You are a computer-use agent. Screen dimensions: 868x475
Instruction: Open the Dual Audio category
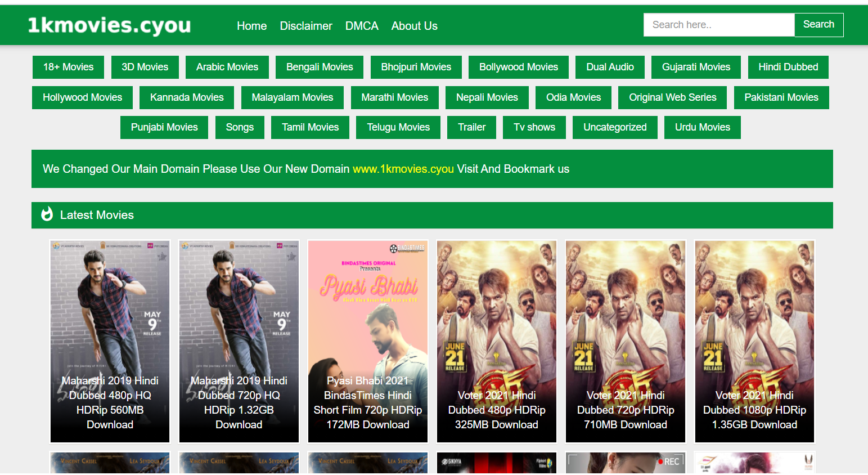tap(610, 67)
